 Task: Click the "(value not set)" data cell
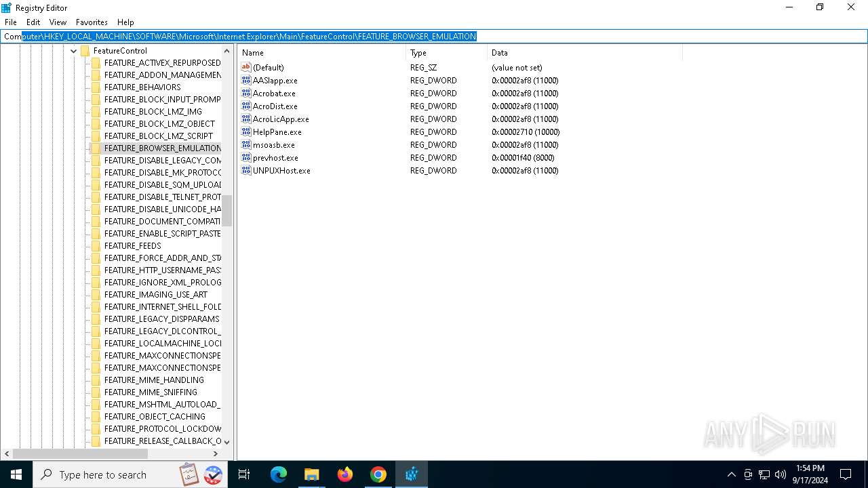(x=517, y=68)
